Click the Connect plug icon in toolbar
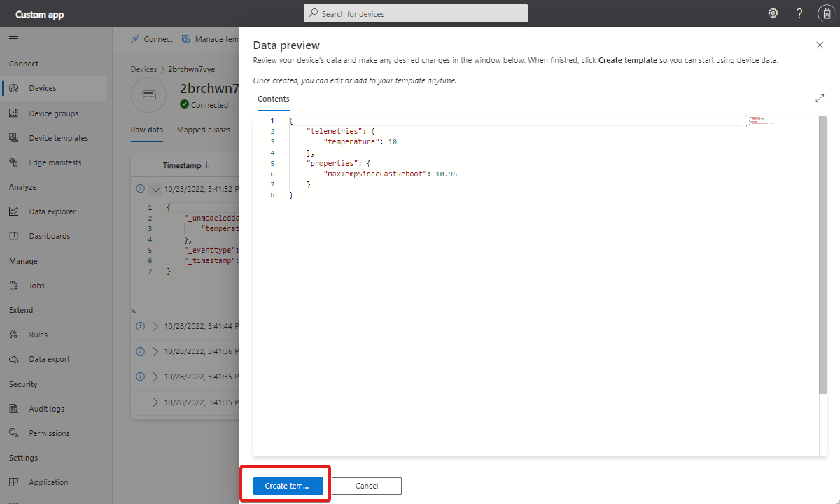The height and width of the screenshot is (504, 840). pos(135,39)
